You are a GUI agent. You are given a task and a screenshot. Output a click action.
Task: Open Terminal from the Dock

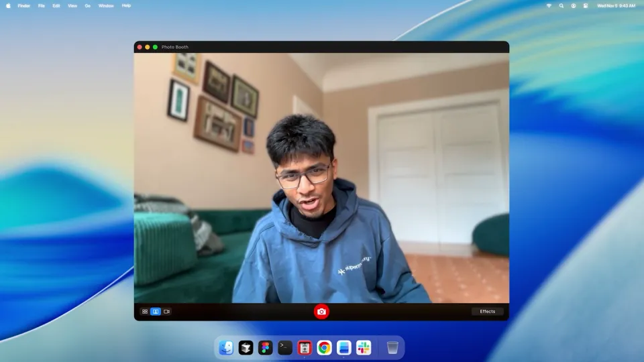coord(285,348)
